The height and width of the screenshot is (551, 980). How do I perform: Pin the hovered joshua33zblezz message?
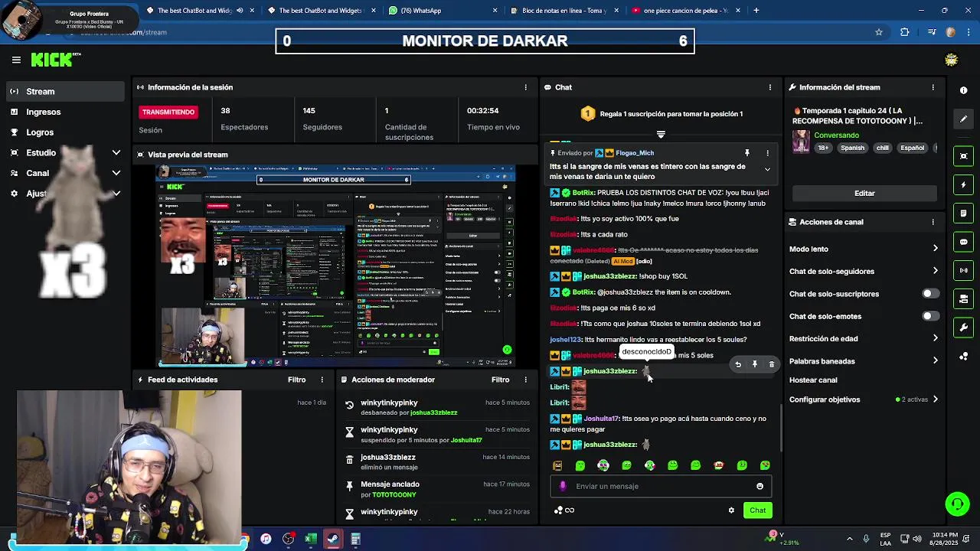pyautogui.click(x=755, y=364)
